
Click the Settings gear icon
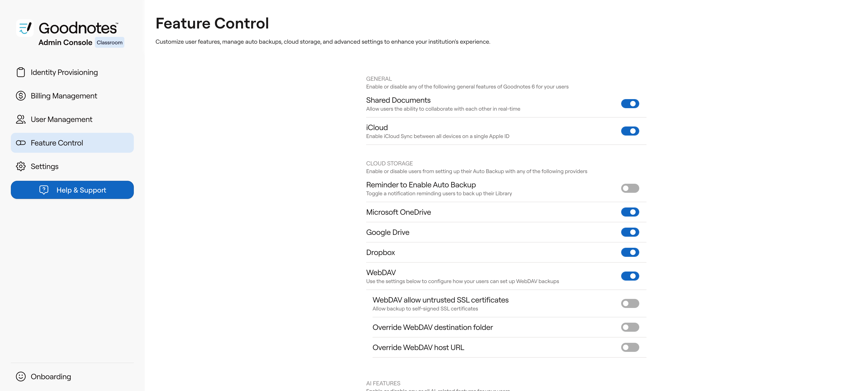pos(21,166)
